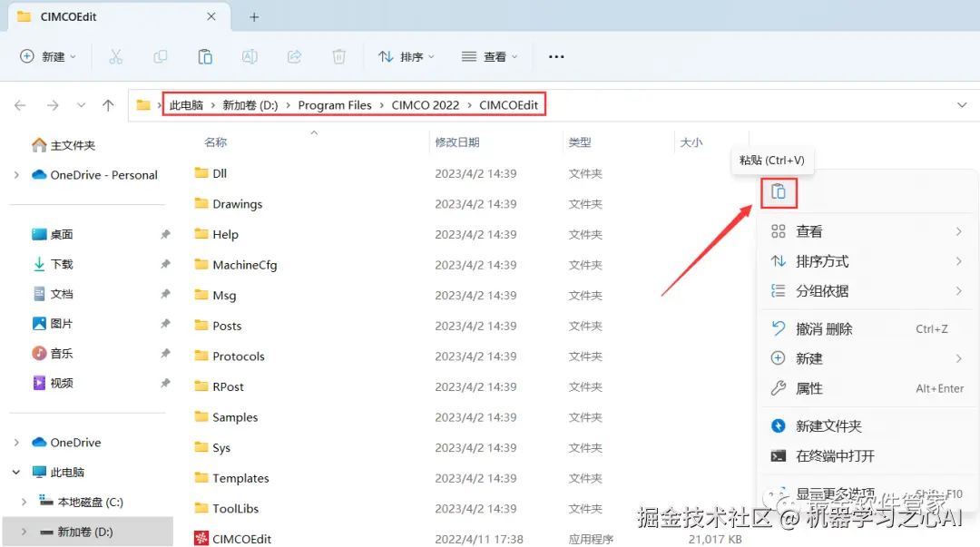
Task: Click the paste icon in context menu
Action: 779,192
